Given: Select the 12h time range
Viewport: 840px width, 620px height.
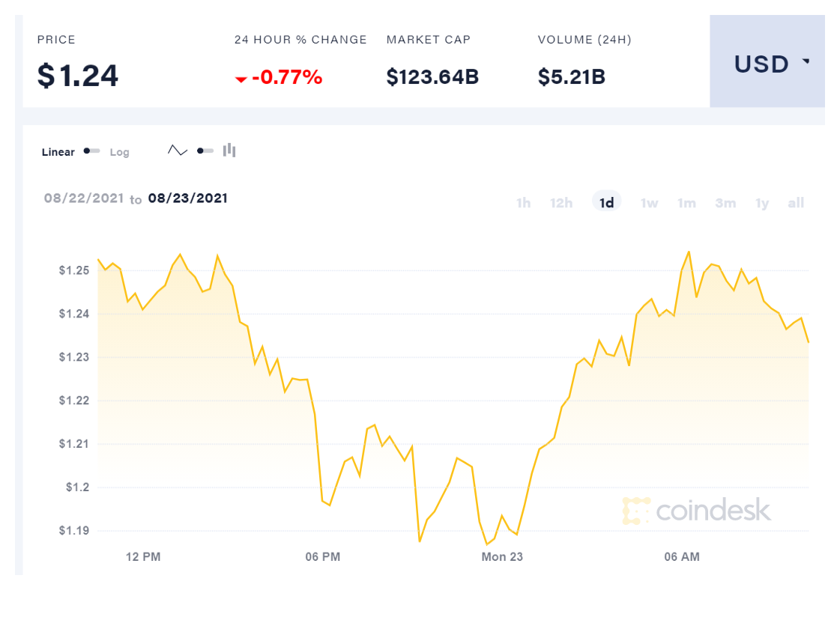Looking at the screenshot, I should [x=561, y=202].
